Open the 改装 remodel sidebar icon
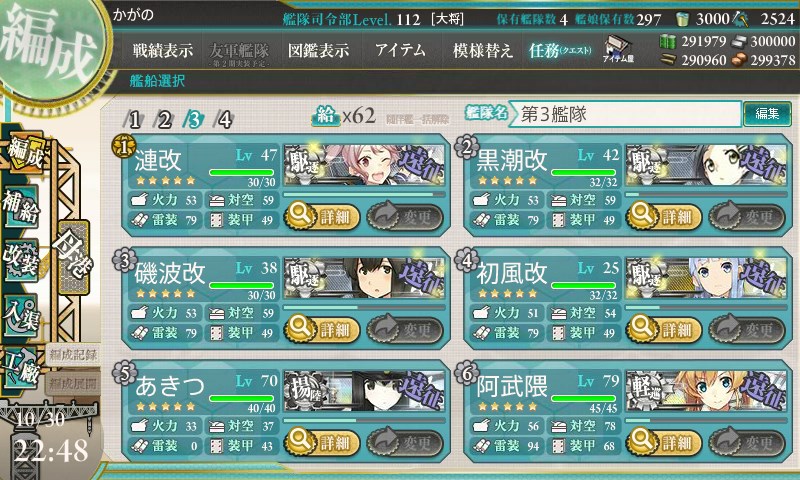Viewport: 800px width, 480px height. point(22,260)
